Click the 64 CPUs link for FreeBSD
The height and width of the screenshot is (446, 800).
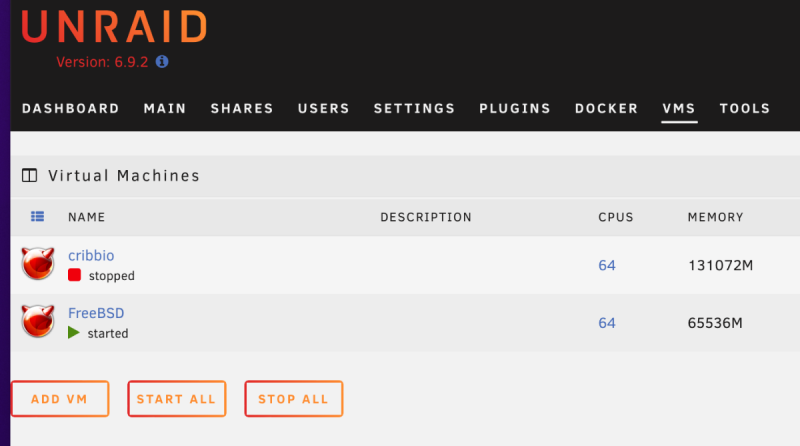click(607, 323)
